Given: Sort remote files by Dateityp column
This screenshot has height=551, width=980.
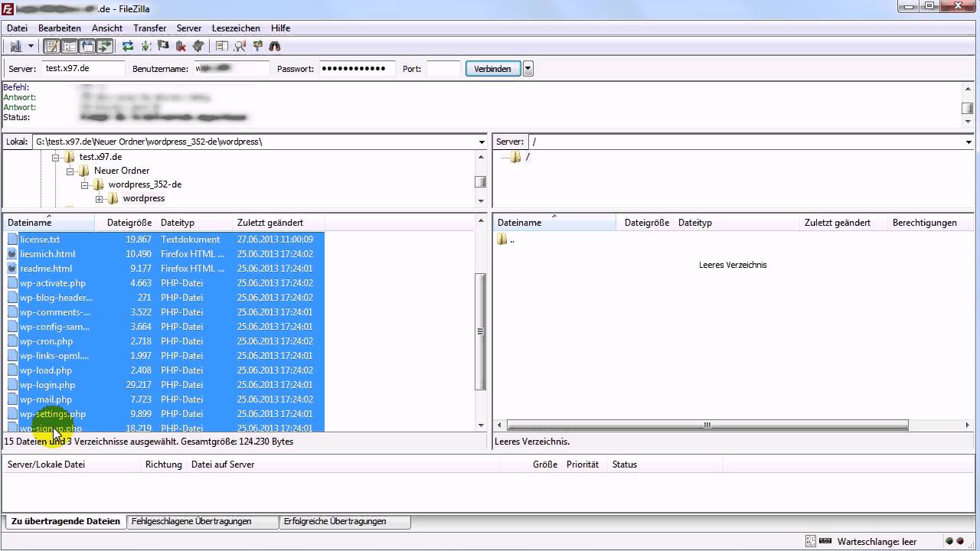Looking at the screenshot, I should coord(737,223).
